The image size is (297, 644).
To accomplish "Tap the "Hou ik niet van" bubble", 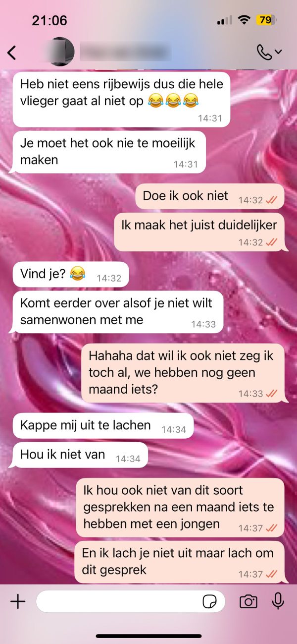I will [80, 455].
